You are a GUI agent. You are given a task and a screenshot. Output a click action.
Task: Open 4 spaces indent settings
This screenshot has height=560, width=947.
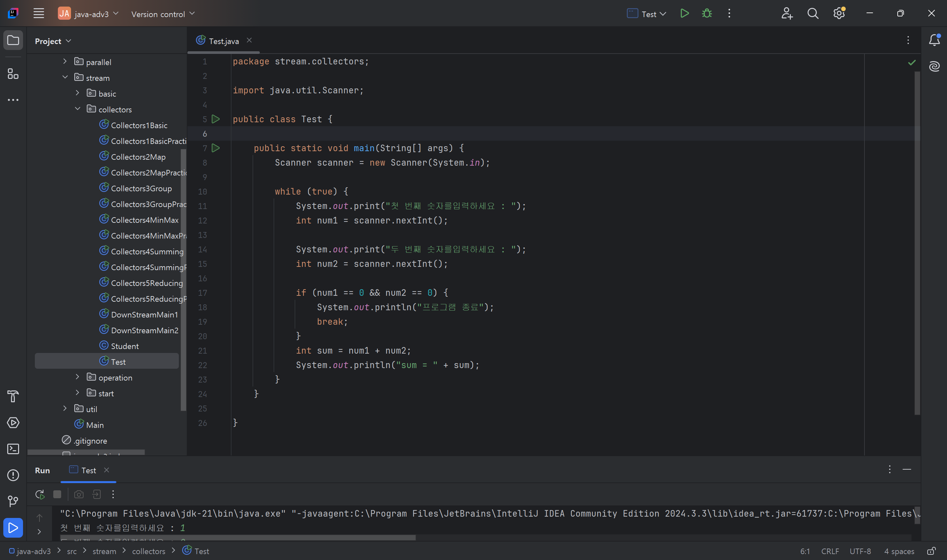[x=899, y=551]
